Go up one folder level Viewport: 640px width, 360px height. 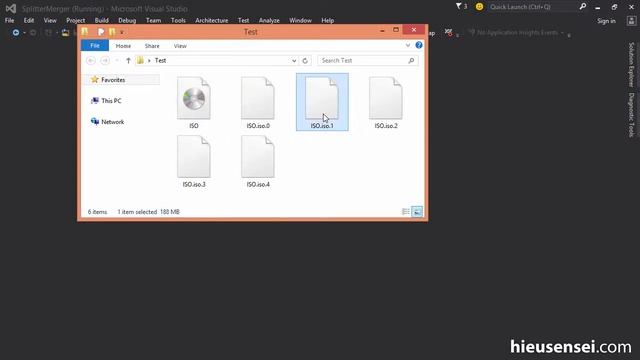(128, 60)
